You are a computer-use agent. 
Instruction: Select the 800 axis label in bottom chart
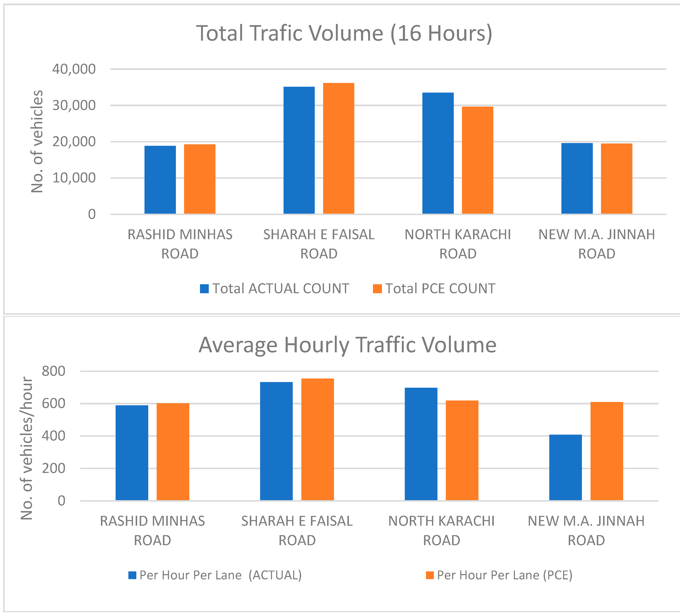pos(53,371)
